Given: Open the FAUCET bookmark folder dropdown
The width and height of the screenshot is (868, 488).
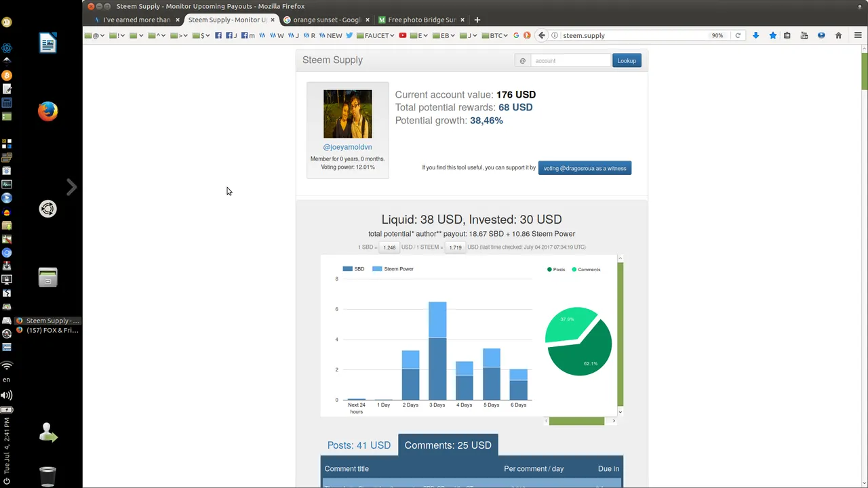Looking at the screenshot, I should click(376, 35).
